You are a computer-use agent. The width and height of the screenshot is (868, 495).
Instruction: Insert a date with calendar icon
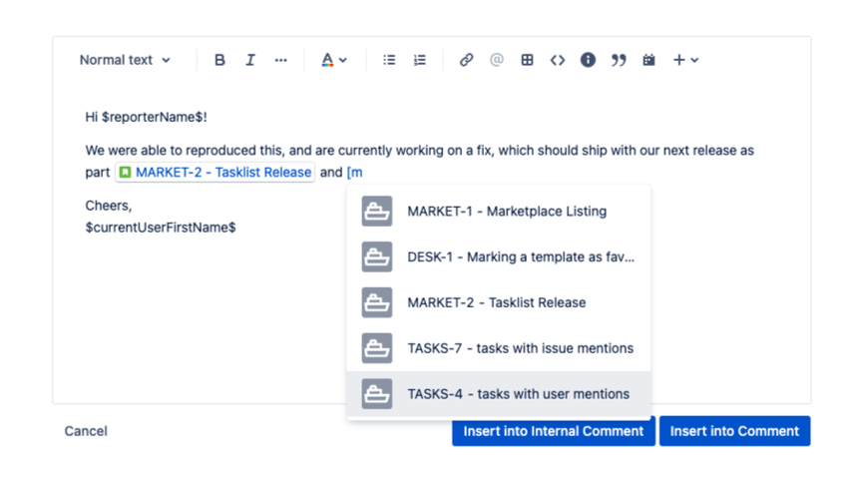pos(649,60)
